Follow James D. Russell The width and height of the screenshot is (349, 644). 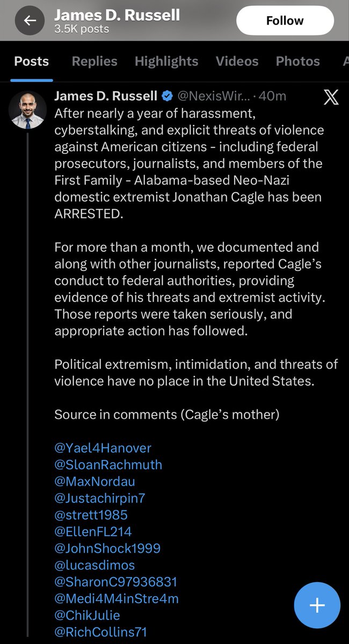tap(285, 21)
